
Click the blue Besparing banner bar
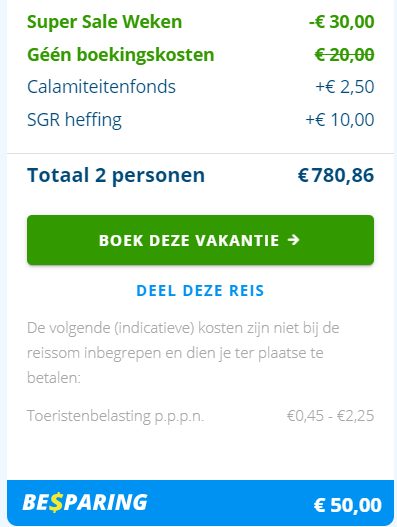click(x=200, y=503)
